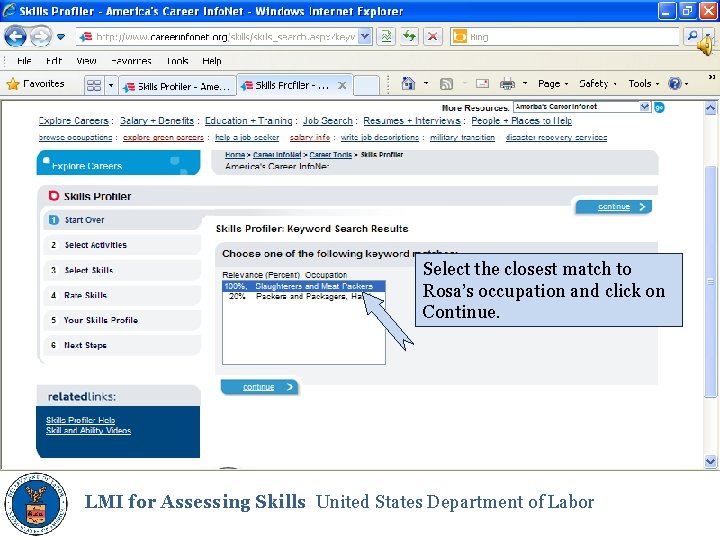Click the Home icon in the command bar
This screenshot has width=720, height=540.
pyautogui.click(x=408, y=84)
